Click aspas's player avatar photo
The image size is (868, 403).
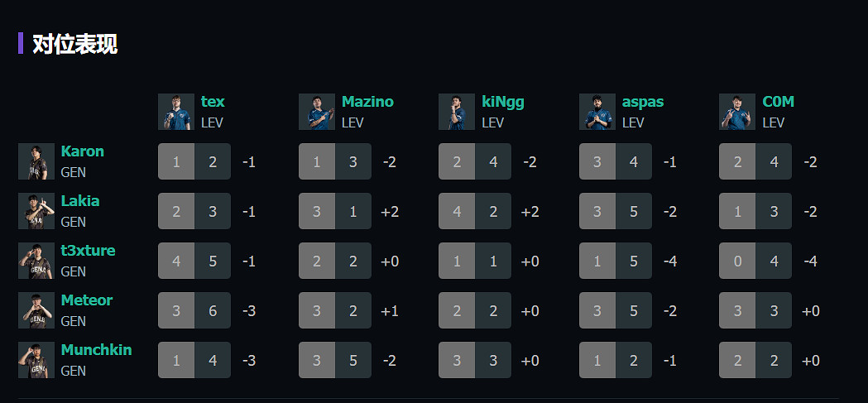point(597,112)
